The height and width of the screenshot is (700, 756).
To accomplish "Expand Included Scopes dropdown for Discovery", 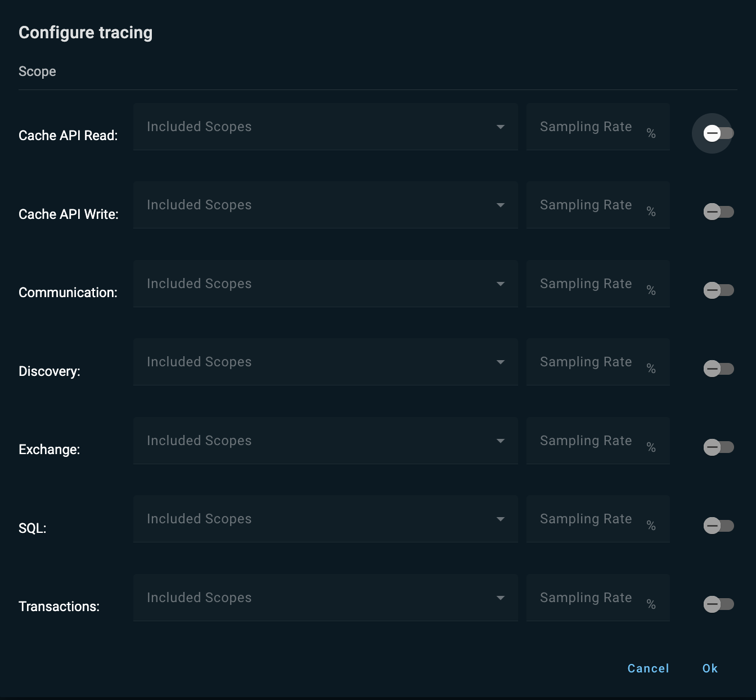I will point(326,362).
